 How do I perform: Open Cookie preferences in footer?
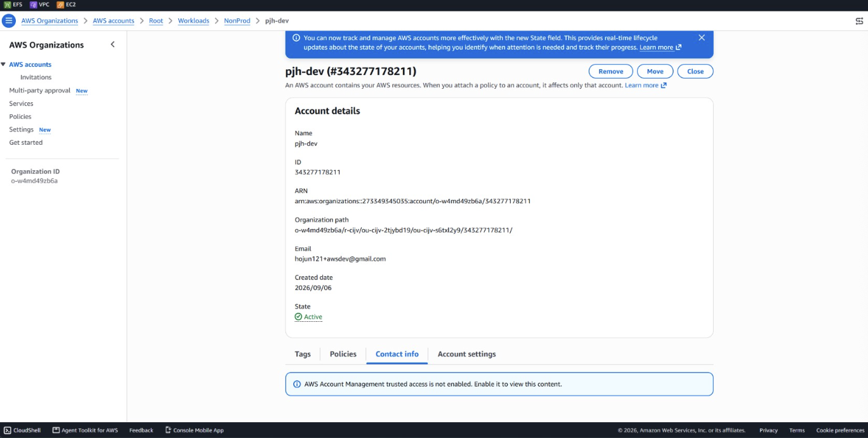pyautogui.click(x=840, y=430)
